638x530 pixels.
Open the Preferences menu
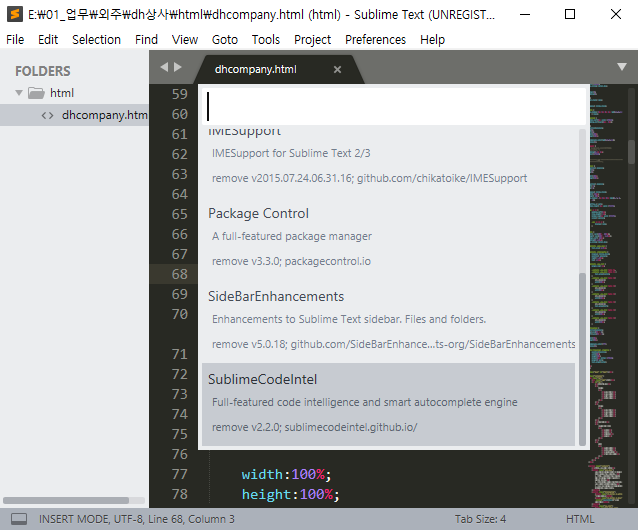click(375, 39)
